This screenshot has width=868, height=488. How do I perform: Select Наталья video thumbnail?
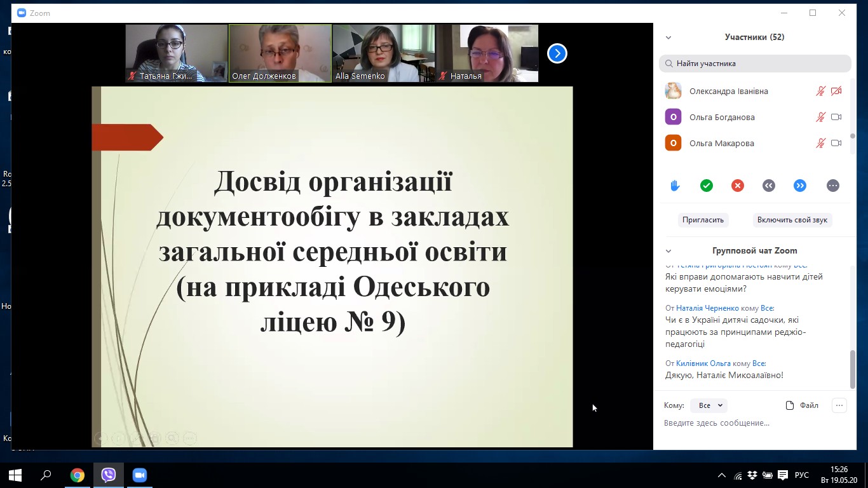click(x=487, y=53)
